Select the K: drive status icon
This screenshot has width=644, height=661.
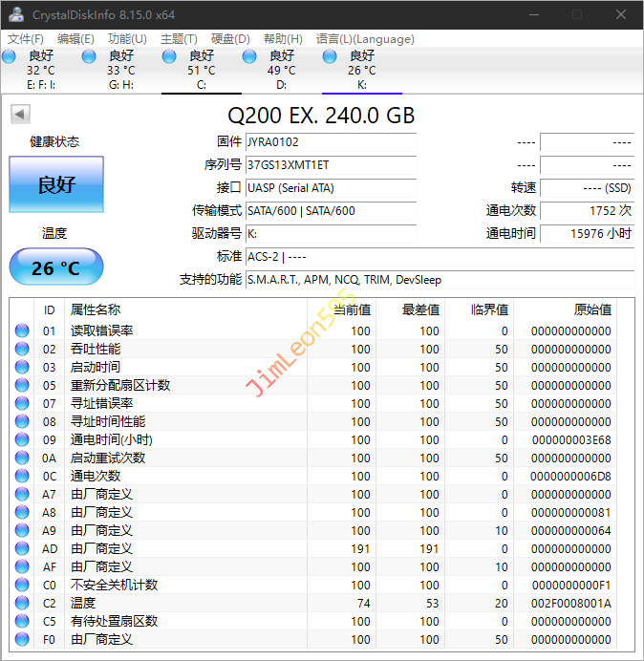point(330,57)
